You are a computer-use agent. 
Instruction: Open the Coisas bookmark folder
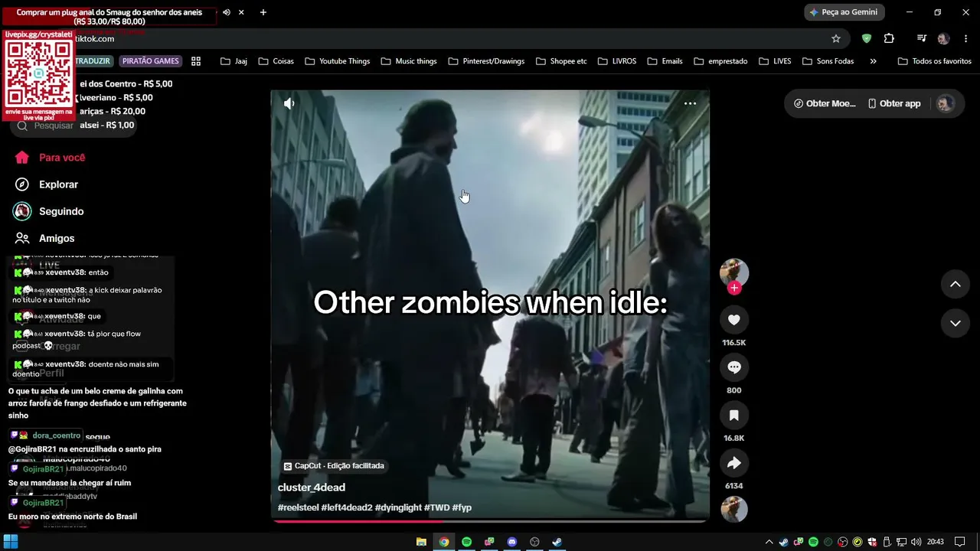point(276,61)
